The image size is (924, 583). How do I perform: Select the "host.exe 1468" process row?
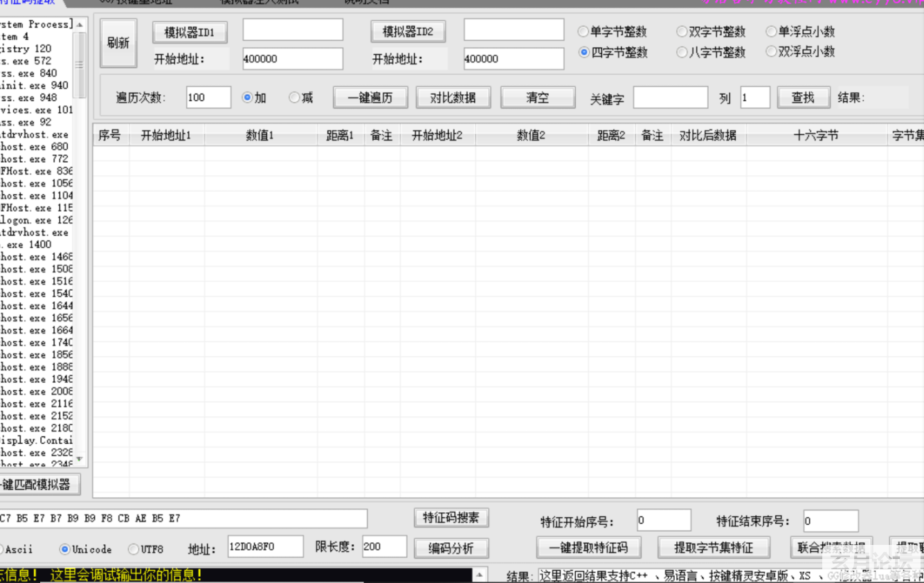(36, 257)
